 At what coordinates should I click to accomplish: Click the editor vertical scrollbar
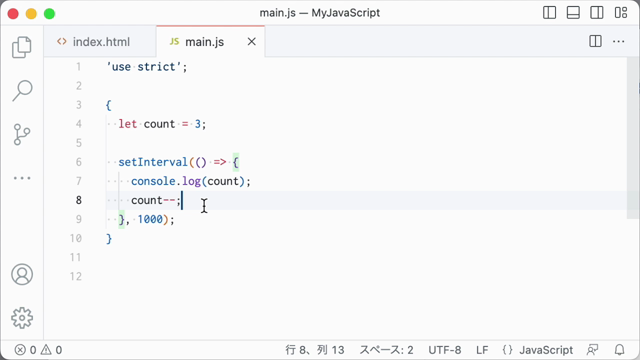pyautogui.click(x=633, y=139)
